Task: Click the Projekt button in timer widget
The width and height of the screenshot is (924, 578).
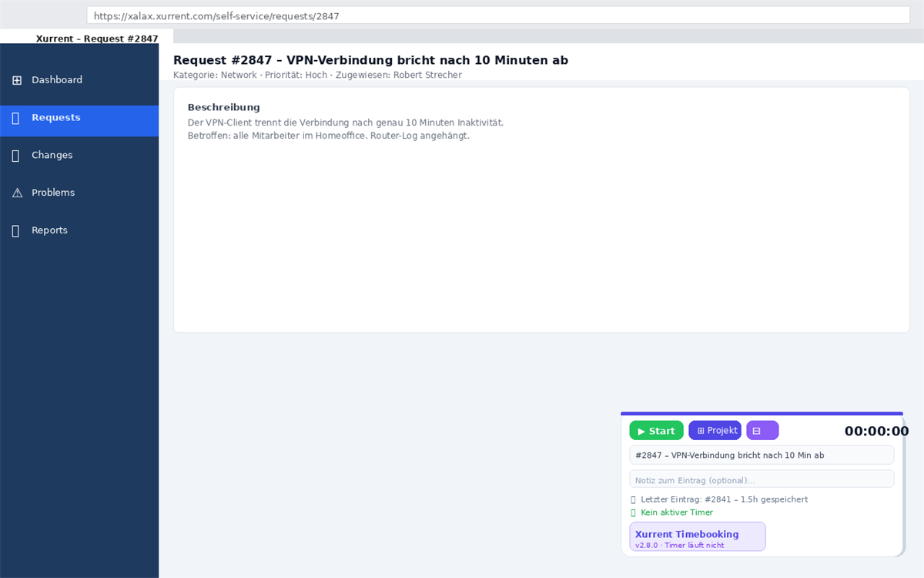Action: point(715,430)
